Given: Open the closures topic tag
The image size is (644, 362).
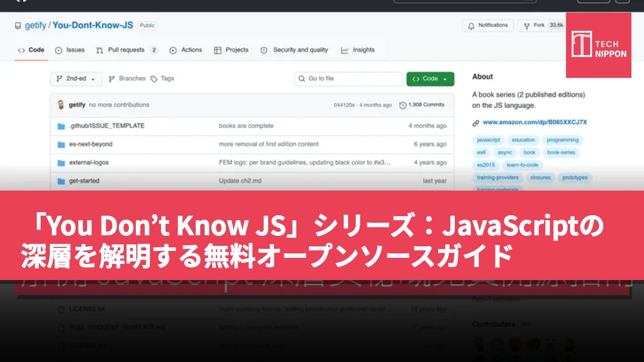Looking at the screenshot, I should [x=540, y=177].
